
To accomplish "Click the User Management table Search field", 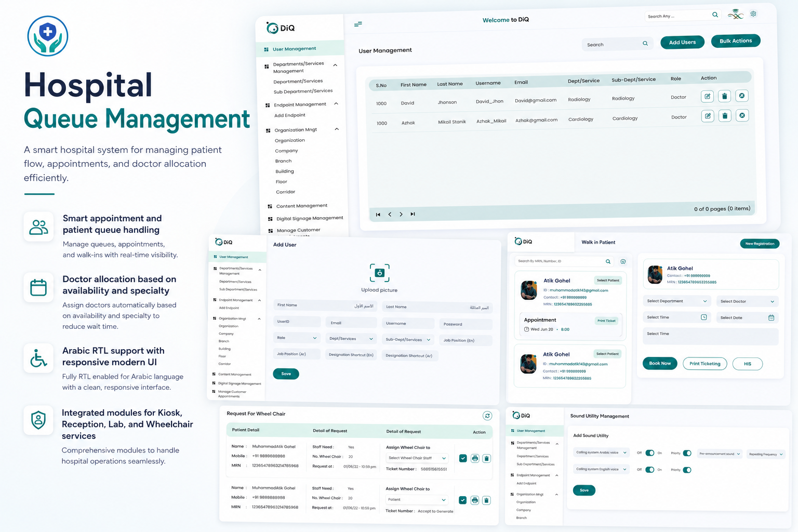I will (x=617, y=44).
